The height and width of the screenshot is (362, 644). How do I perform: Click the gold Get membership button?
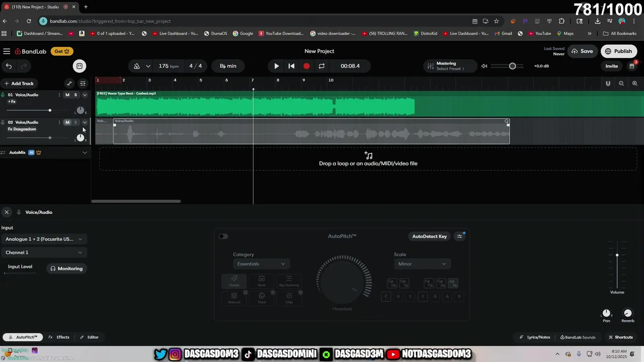62,51
